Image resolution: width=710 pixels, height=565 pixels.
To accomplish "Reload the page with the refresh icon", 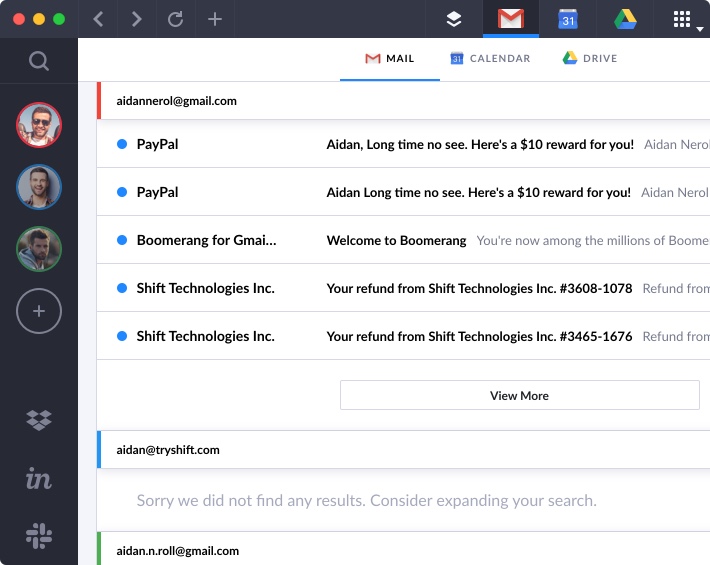I will (176, 19).
